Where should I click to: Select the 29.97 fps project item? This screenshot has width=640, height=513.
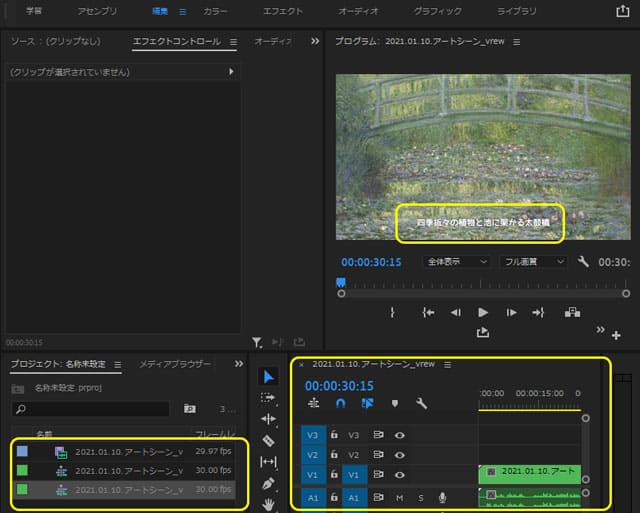125,451
